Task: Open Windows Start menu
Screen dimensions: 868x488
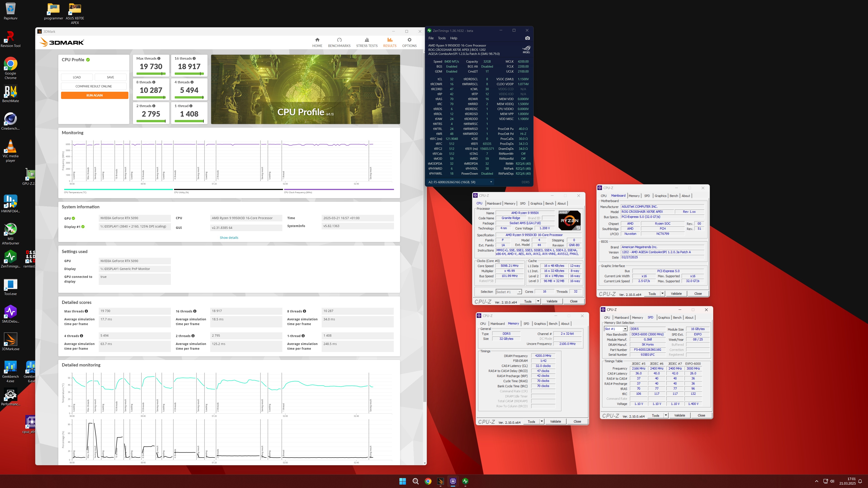Action: tap(402, 481)
